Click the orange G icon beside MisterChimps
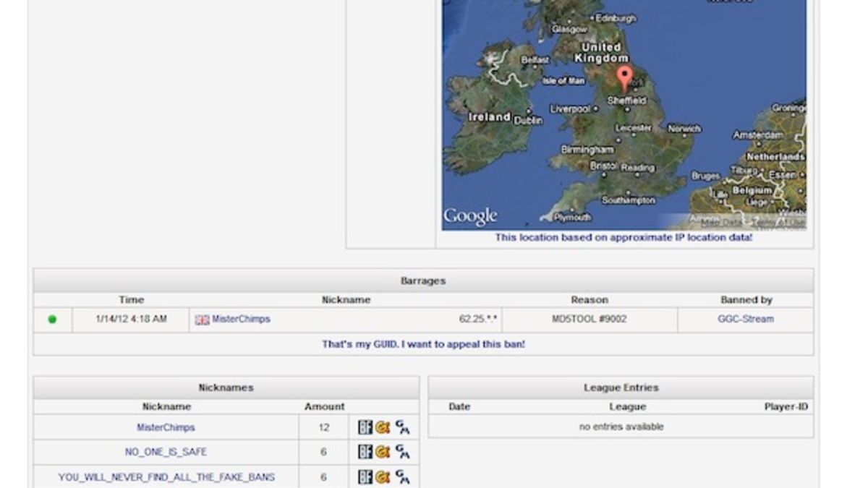This screenshot has width=868, height=488. 383,427
